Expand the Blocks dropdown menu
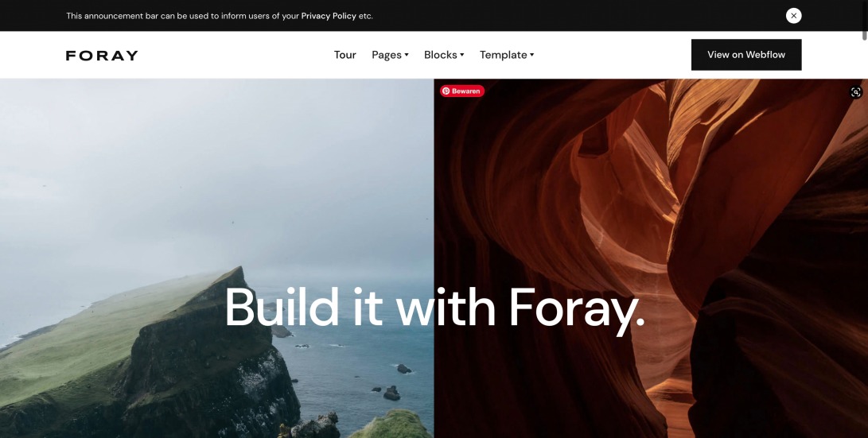This screenshot has height=438, width=868. click(x=444, y=55)
